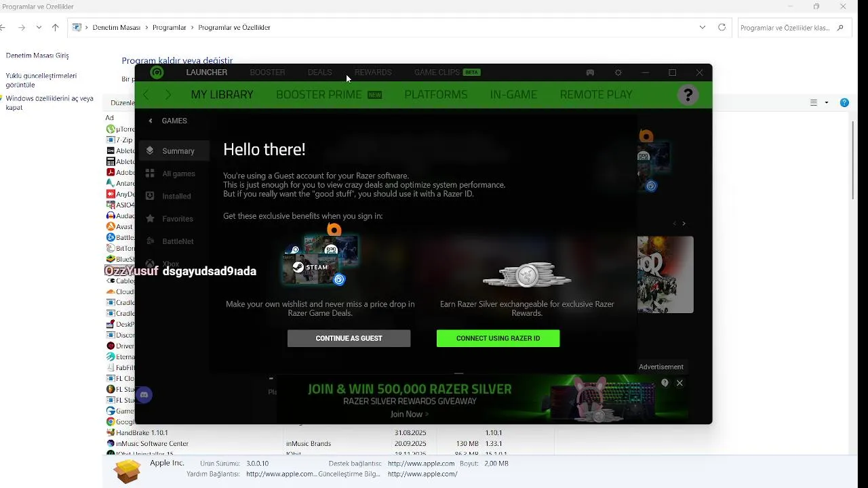Select Summary in the Cortex sidebar

[173, 151]
